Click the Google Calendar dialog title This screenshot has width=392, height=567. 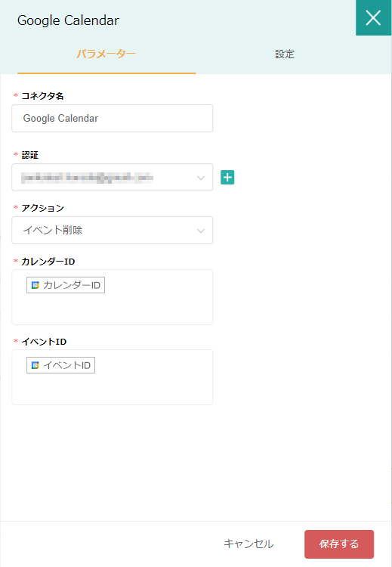(x=68, y=20)
